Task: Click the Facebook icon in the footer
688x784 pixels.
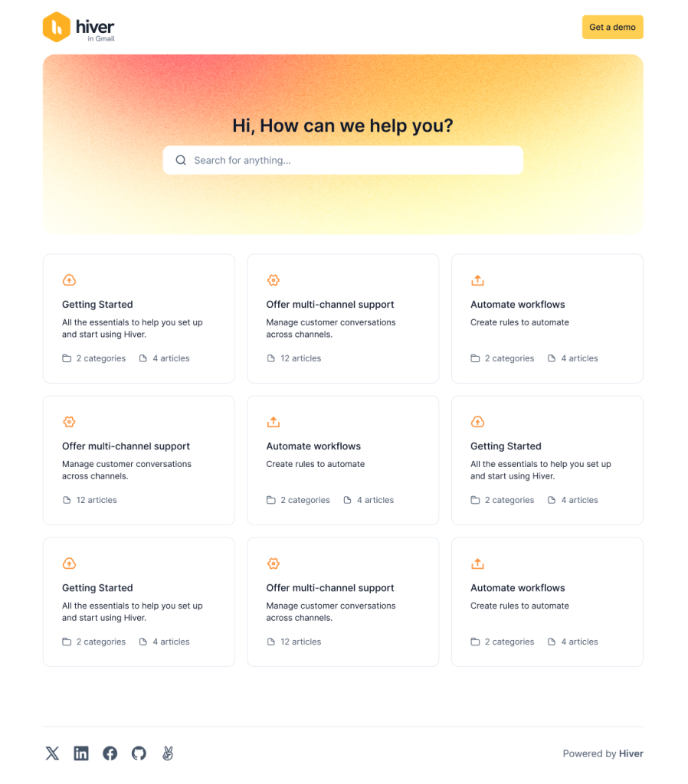Action: click(110, 753)
